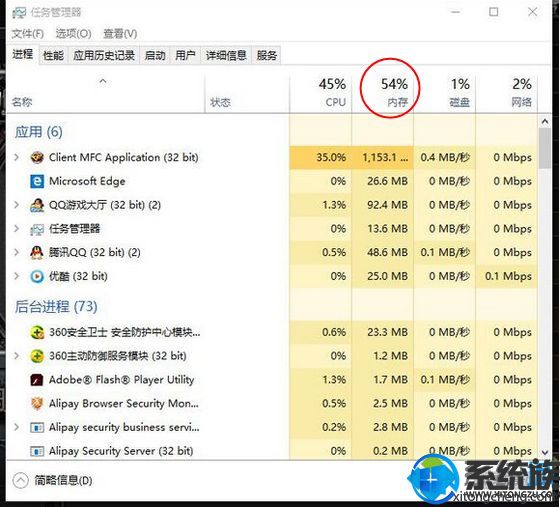
Task: Sort by the 磁盘 column header
Action: (x=445, y=94)
